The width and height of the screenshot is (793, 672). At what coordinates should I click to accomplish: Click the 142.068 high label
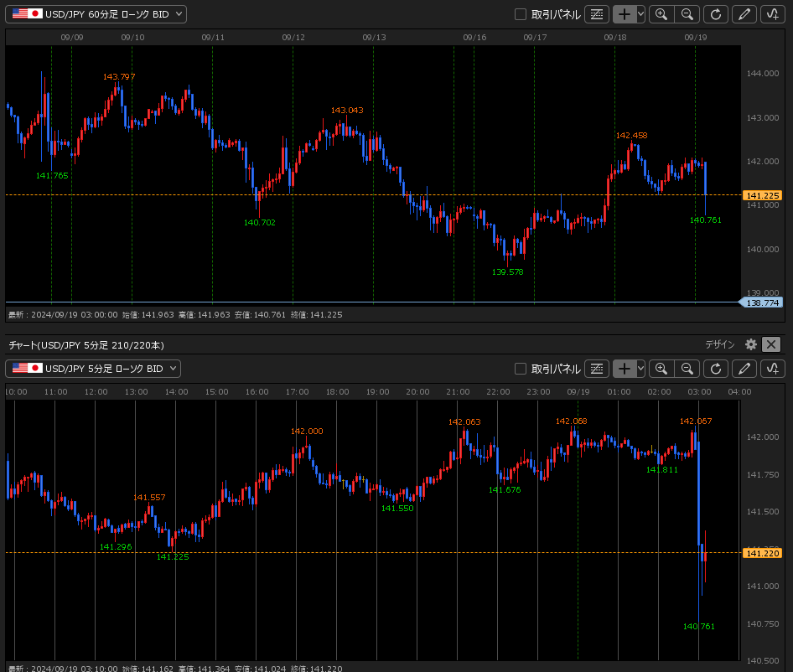click(x=572, y=421)
